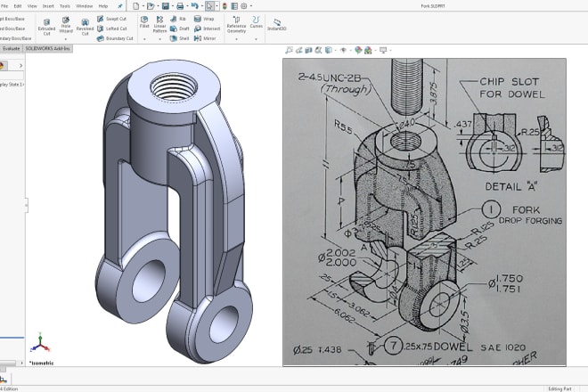
Task: Click the fork 3D model
Action: click(173, 210)
